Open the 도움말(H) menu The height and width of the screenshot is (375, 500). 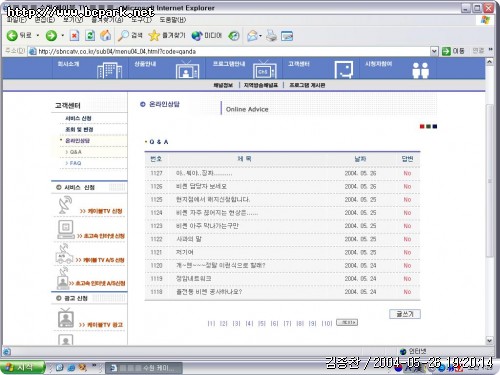click(173, 20)
